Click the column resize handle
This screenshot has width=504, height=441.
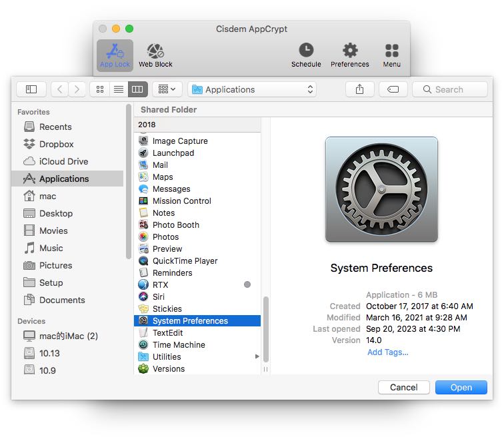[266, 369]
